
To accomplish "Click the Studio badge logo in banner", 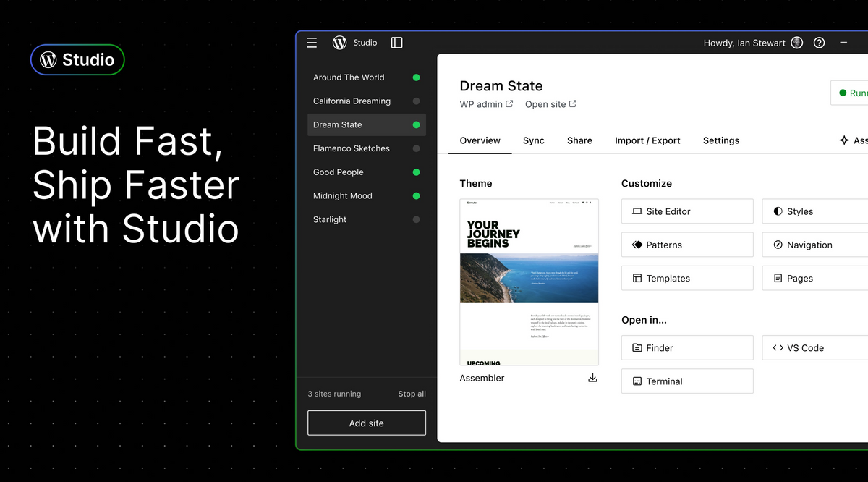I will [x=77, y=59].
